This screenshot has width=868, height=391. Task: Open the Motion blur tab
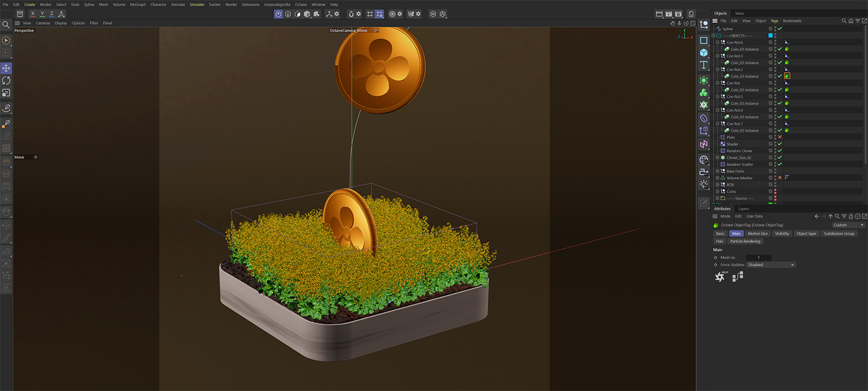(758, 234)
